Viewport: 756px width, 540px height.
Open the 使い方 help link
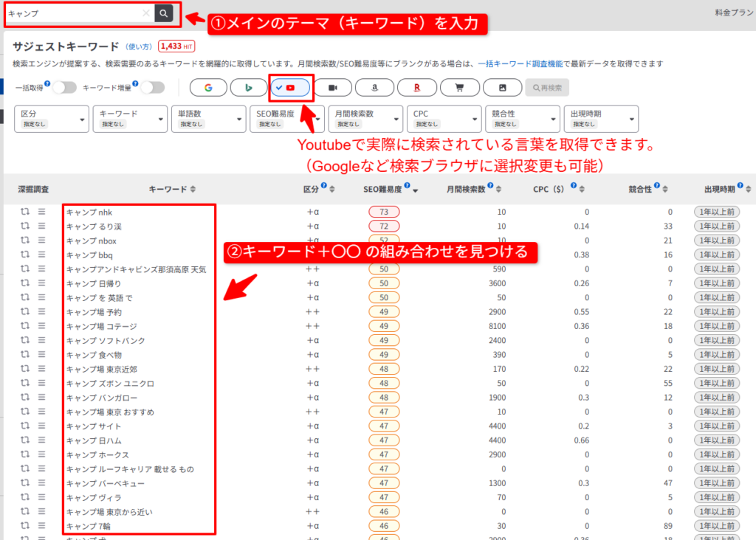tap(138, 46)
